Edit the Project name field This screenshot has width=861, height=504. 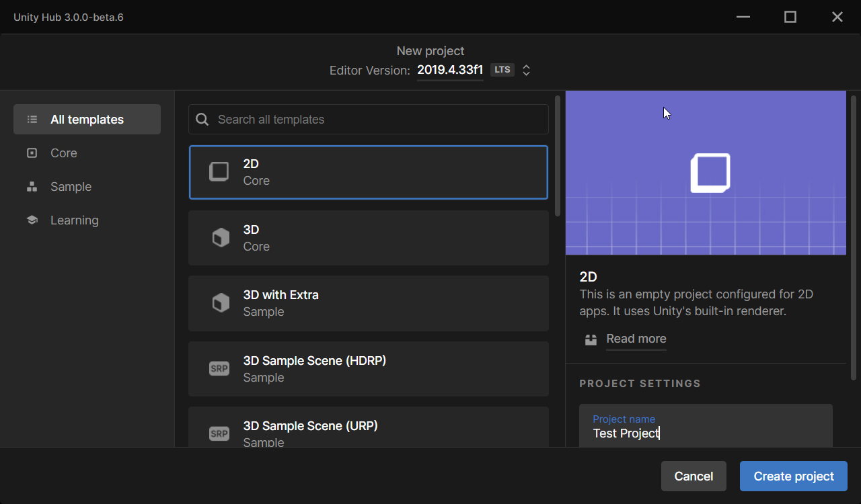[x=706, y=426]
